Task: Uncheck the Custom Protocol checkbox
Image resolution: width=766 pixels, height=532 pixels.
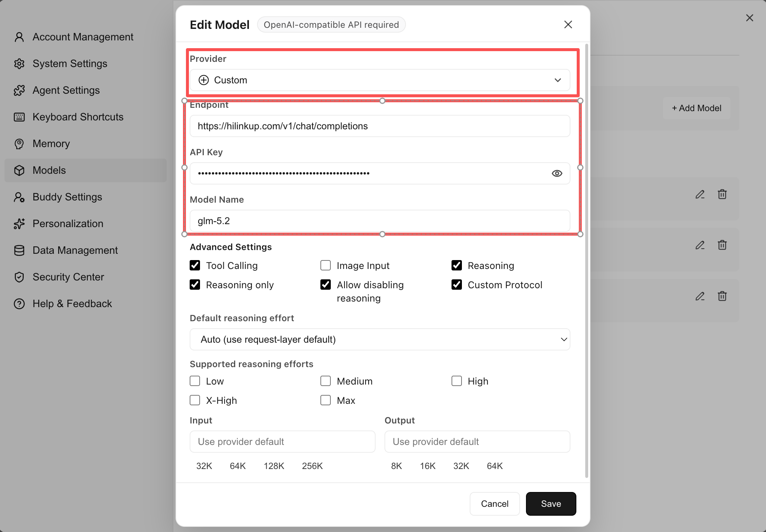Action: [457, 285]
